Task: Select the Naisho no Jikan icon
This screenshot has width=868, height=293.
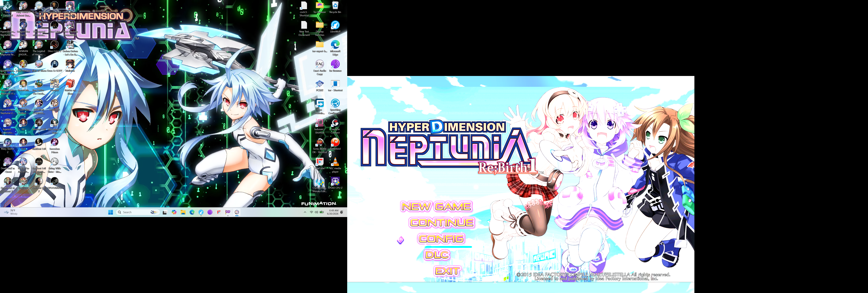Action: point(70,87)
